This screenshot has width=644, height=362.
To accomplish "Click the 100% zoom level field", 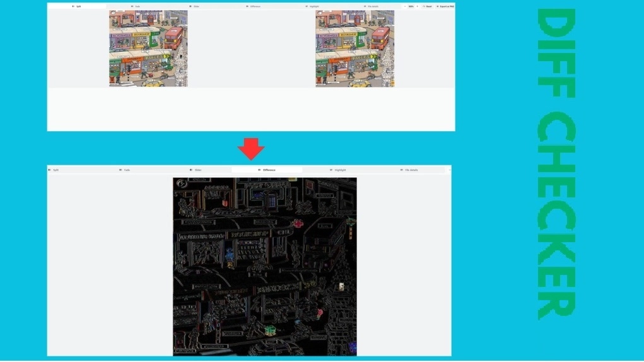I will click(x=411, y=6).
